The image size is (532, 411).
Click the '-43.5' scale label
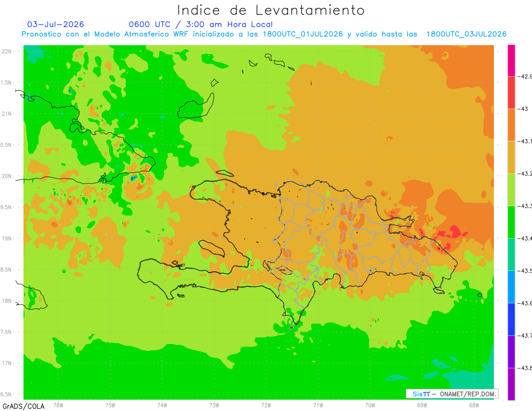pyautogui.click(x=524, y=270)
